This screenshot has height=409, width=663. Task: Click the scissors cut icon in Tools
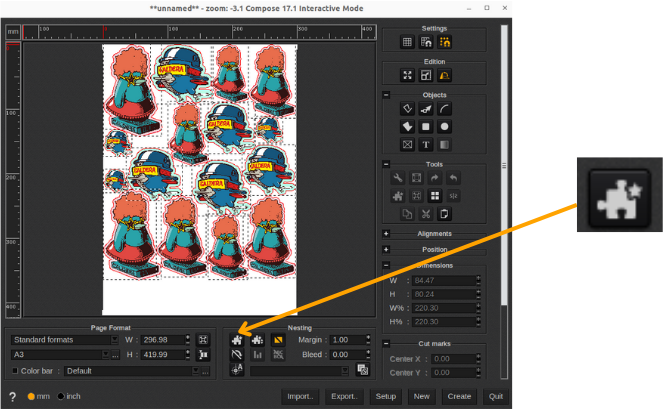(x=426, y=214)
